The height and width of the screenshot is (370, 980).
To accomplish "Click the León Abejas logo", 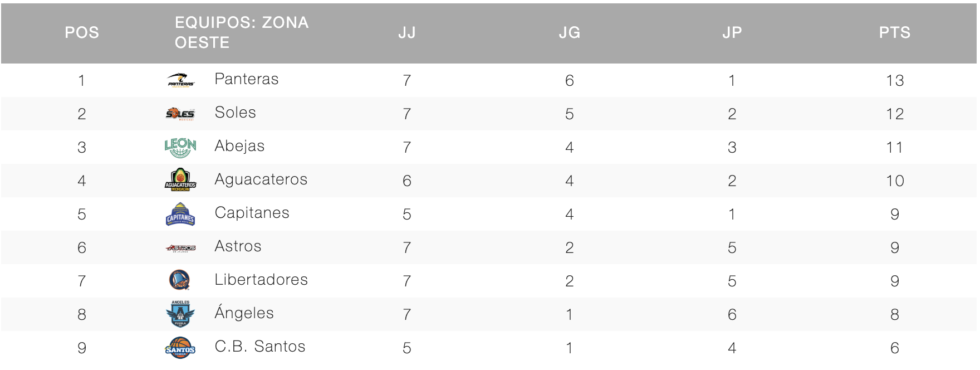I will (180, 147).
